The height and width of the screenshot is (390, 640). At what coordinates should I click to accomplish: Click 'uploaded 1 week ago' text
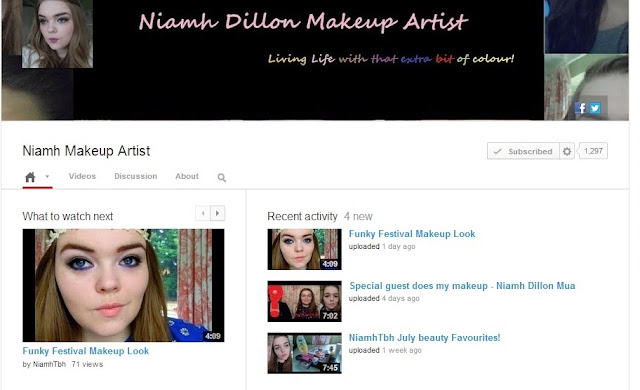click(x=385, y=350)
